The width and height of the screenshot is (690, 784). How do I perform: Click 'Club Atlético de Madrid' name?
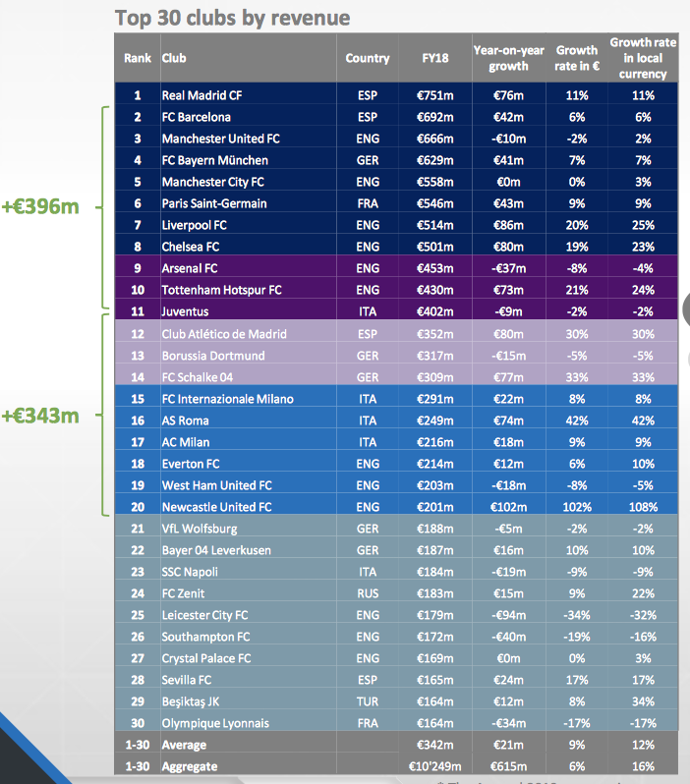pyautogui.click(x=224, y=334)
